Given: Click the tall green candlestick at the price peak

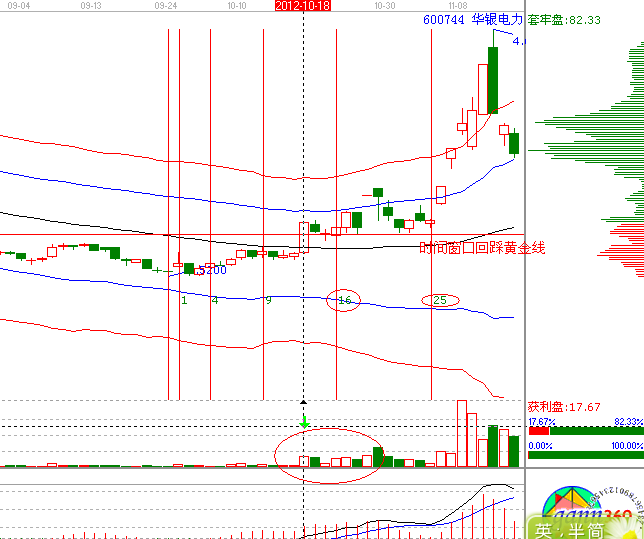Looking at the screenshot, I should [492, 80].
